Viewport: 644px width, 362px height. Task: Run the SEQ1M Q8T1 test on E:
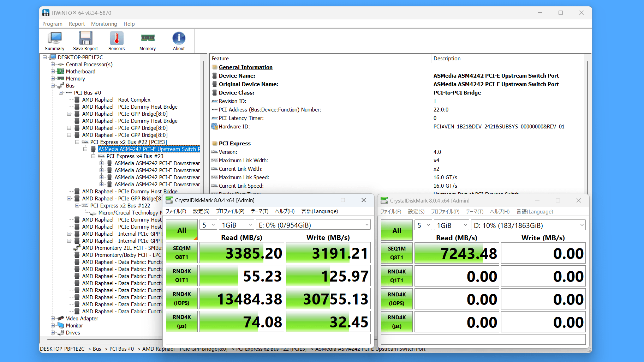point(181,253)
